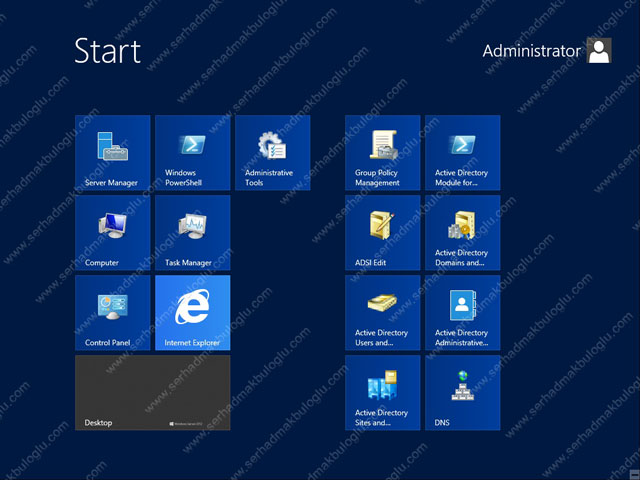Image resolution: width=640 pixels, height=480 pixels.
Task: Open the Group Policy Management tile
Action: [x=382, y=153]
